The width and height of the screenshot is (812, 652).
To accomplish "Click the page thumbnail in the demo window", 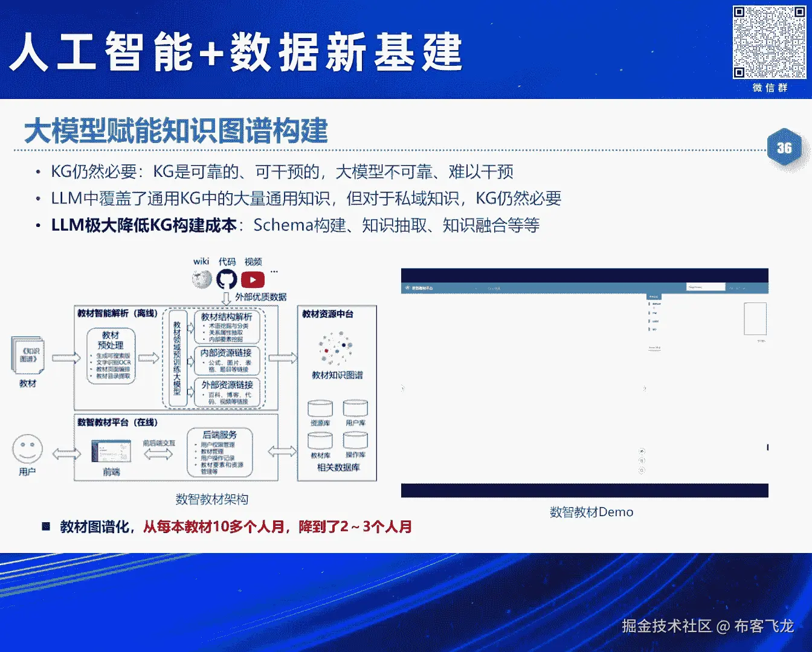I will [x=755, y=319].
